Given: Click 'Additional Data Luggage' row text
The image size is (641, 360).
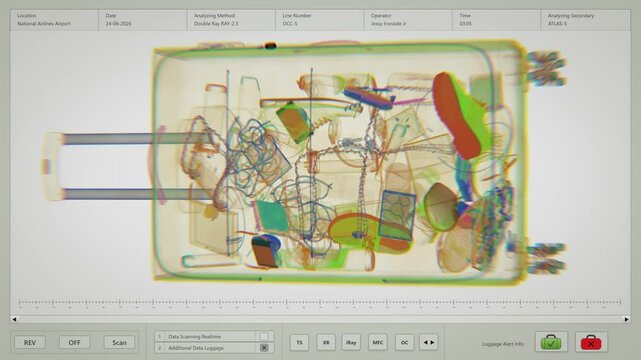Looking at the screenshot, I should [x=196, y=348].
